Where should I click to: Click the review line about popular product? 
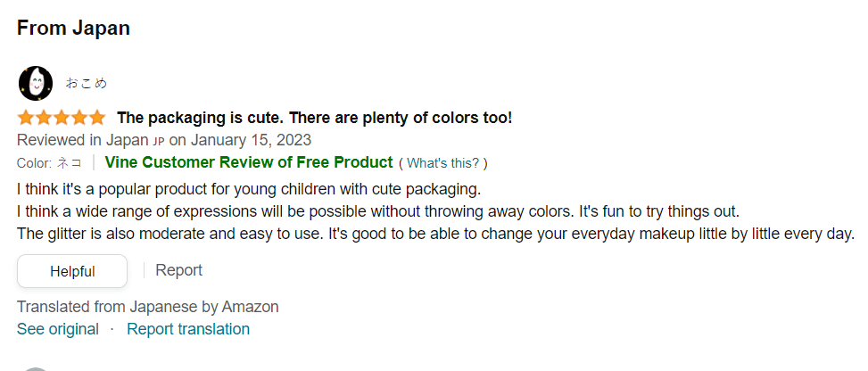pos(249,189)
